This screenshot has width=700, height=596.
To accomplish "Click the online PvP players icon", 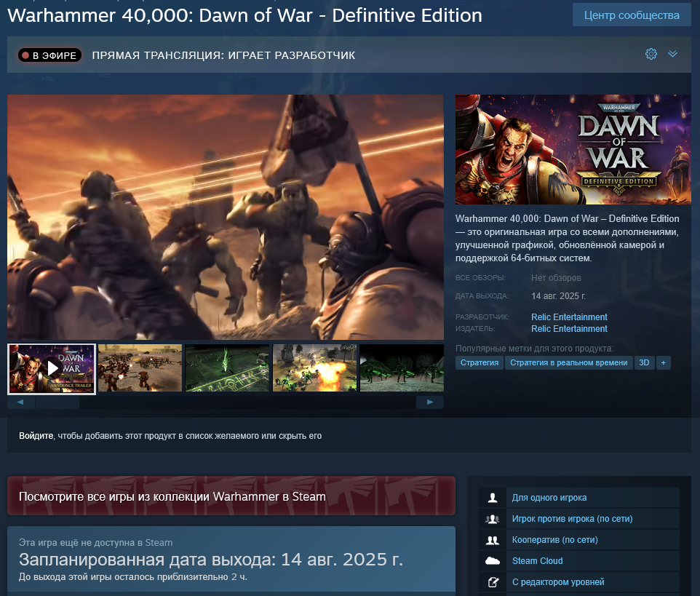I will 493,519.
